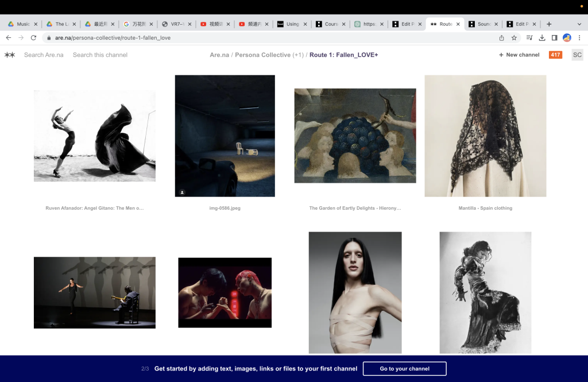This screenshot has height=382, width=588.
Task: Open the bandaged model portrait image
Action: 355,293
